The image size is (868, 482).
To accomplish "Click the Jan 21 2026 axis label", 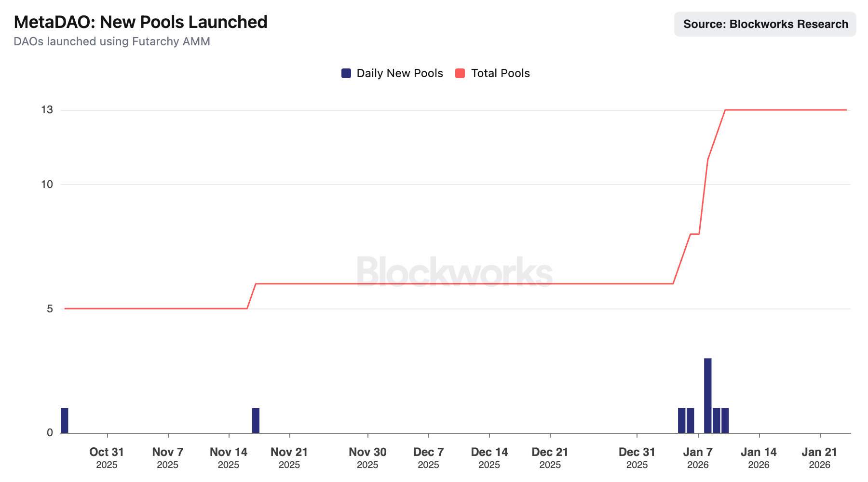I will point(819,457).
